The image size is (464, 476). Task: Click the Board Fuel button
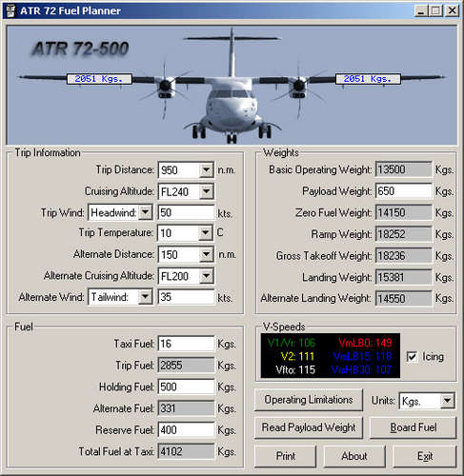pyautogui.click(x=414, y=427)
